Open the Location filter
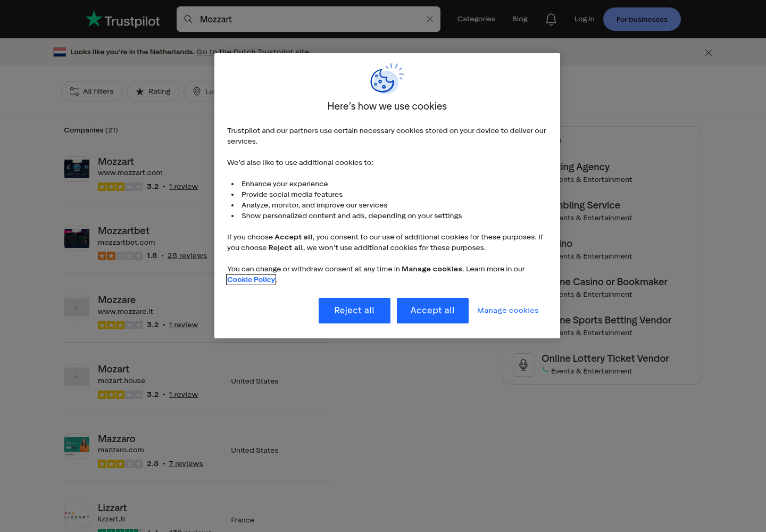The height and width of the screenshot is (532, 766). pyautogui.click(x=199, y=92)
